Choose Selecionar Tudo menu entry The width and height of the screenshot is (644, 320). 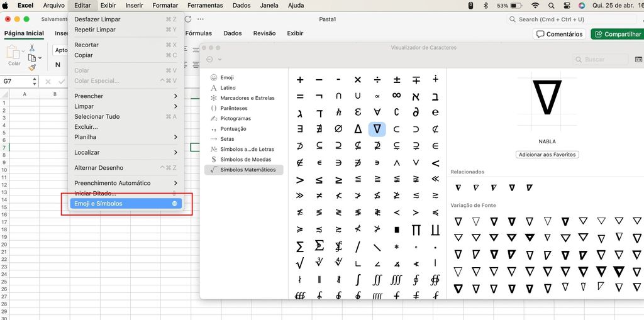(x=126, y=117)
